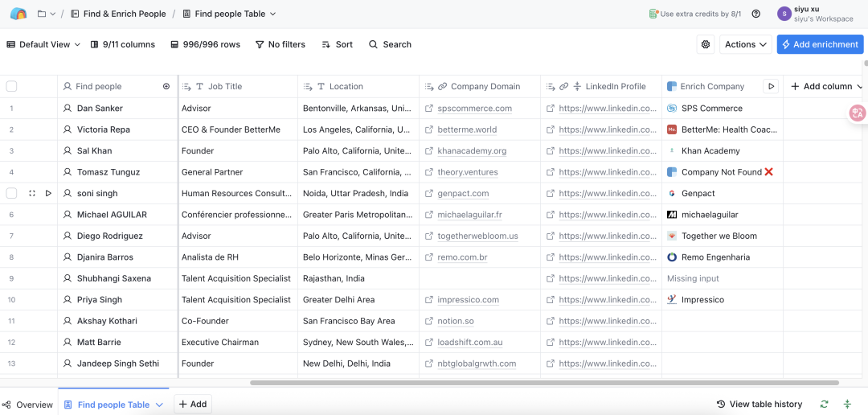Open the No filters control
This screenshot has width=868, height=415.
click(280, 45)
